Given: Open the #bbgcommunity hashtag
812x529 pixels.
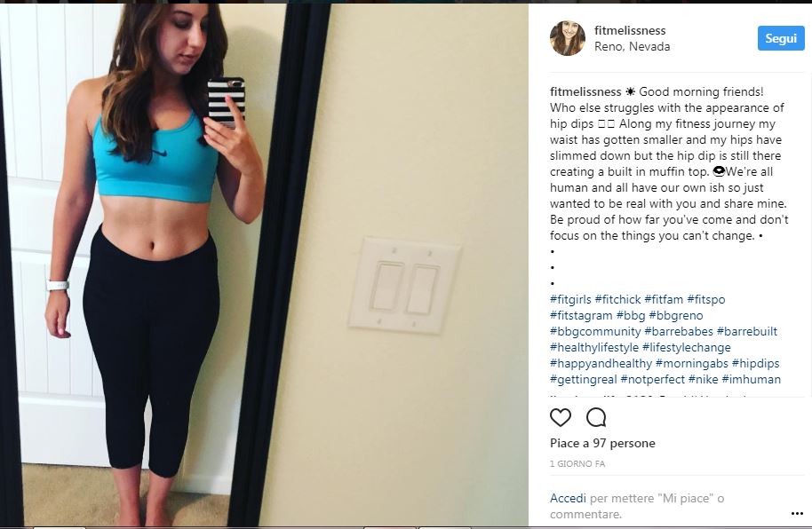Looking at the screenshot, I should [595, 331].
